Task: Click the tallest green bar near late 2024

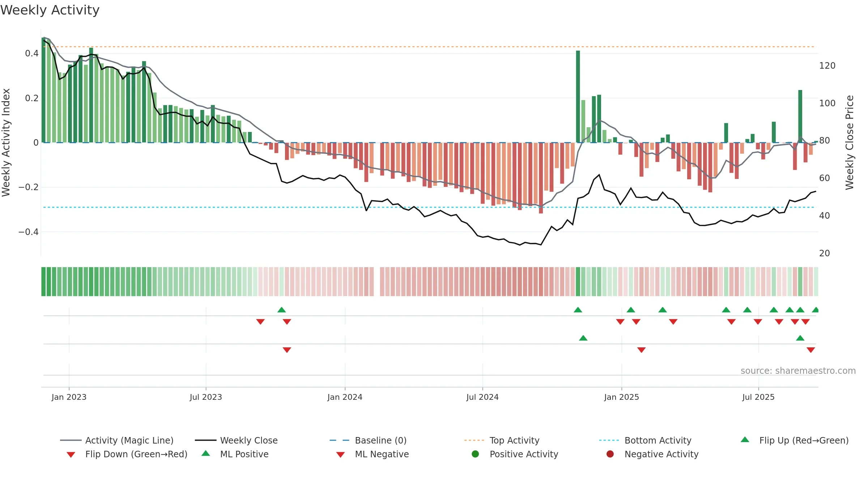Action: (x=578, y=97)
